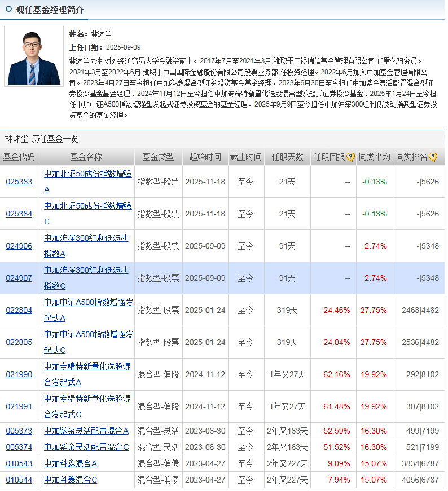Open fund code 022805
Image resolution: width=448 pixels, height=491 pixels.
coord(19,343)
